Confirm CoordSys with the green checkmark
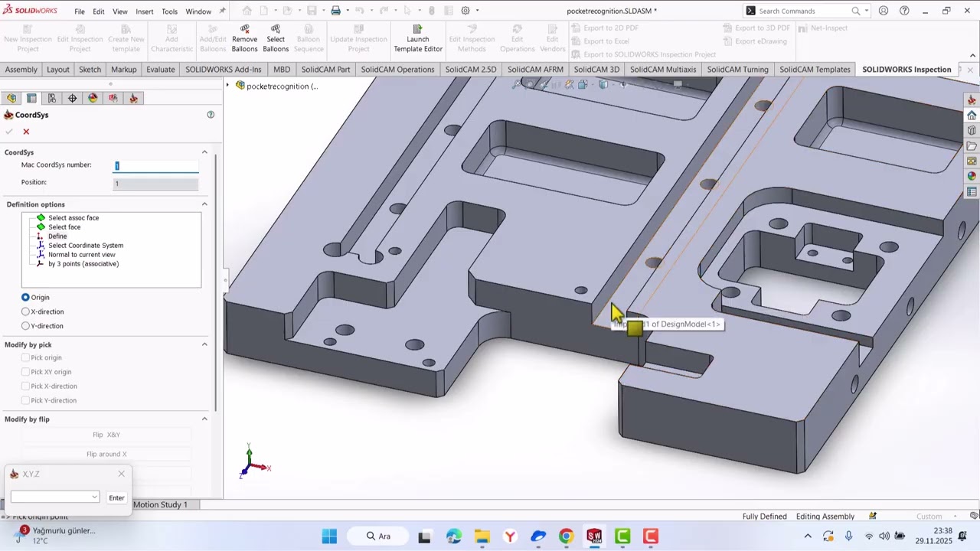This screenshot has width=980, height=551. click(9, 132)
